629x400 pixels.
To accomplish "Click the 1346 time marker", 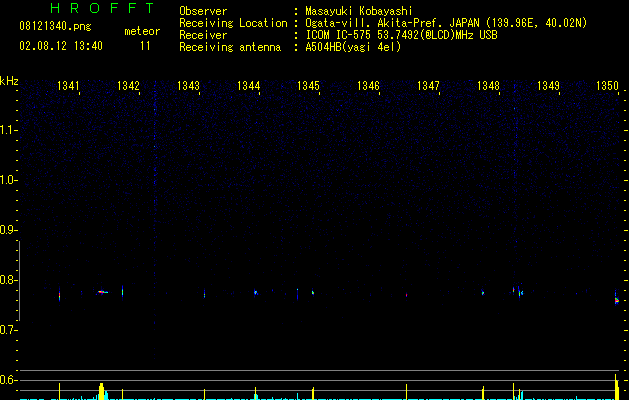I will (368, 86).
